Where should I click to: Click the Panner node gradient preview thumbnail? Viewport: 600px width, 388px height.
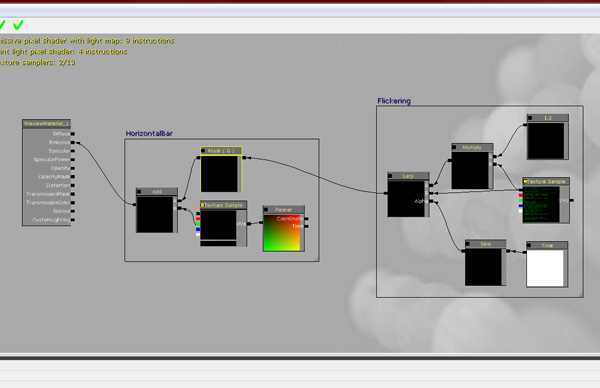coord(282,233)
